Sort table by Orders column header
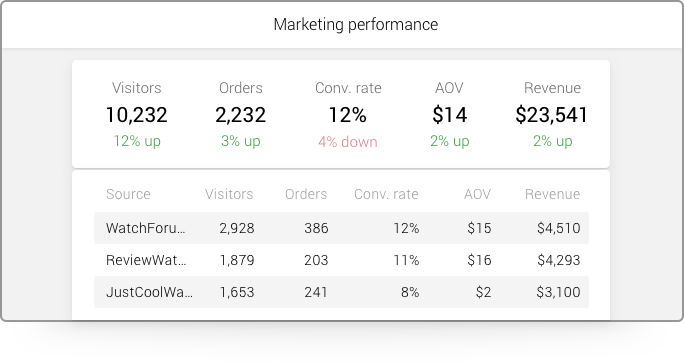The width and height of the screenshot is (684, 363). pyautogui.click(x=306, y=194)
